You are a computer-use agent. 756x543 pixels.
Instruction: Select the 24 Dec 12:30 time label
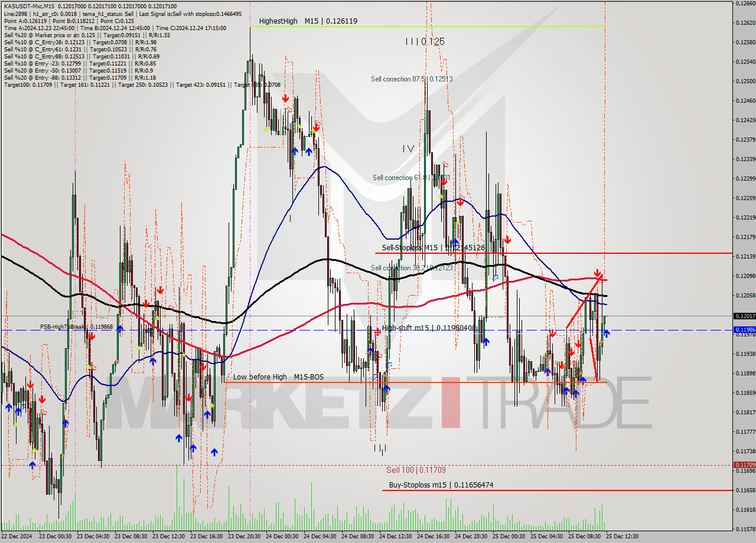pos(396,537)
